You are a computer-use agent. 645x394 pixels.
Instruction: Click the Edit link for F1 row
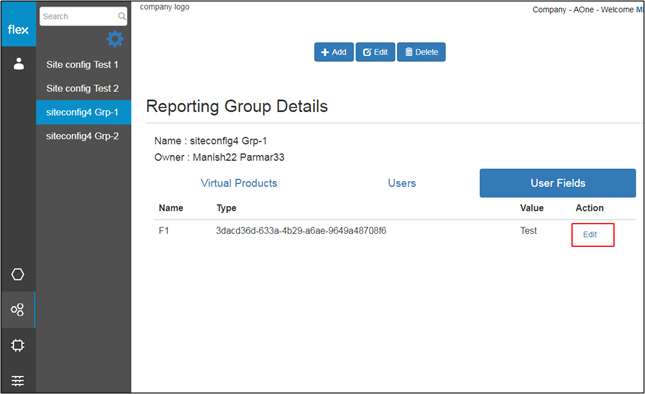point(590,234)
